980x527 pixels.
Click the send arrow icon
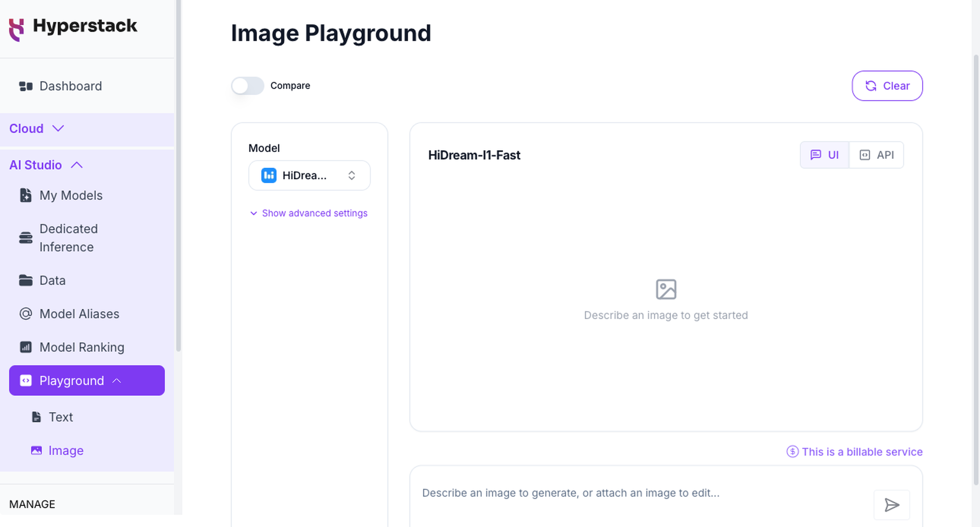pyautogui.click(x=891, y=505)
